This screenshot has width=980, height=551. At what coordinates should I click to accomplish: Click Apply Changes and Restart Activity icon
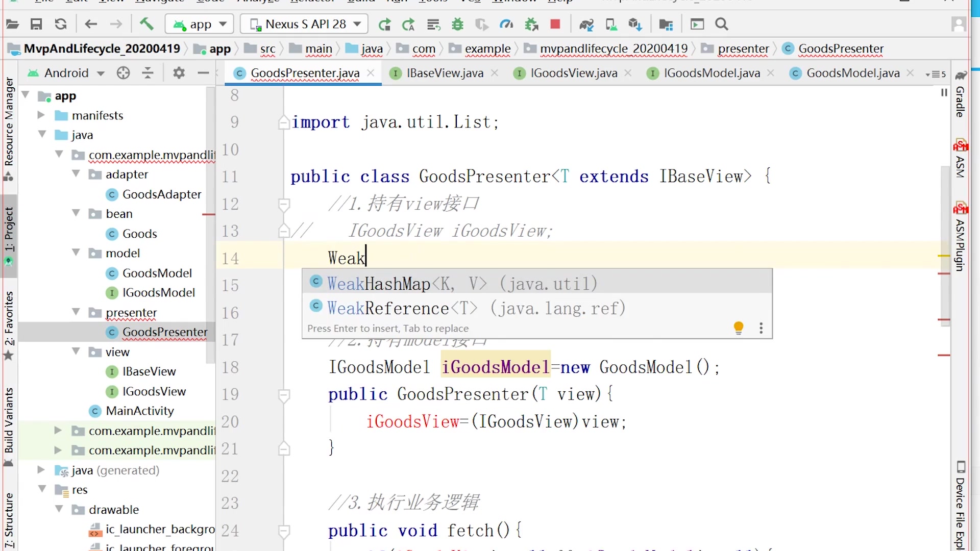point(408,24)
